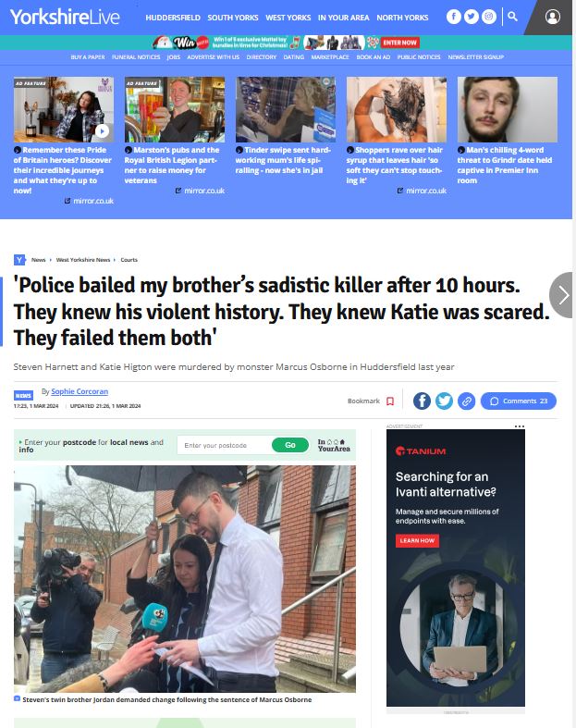Copy article link icon

(x=467, y=401)
